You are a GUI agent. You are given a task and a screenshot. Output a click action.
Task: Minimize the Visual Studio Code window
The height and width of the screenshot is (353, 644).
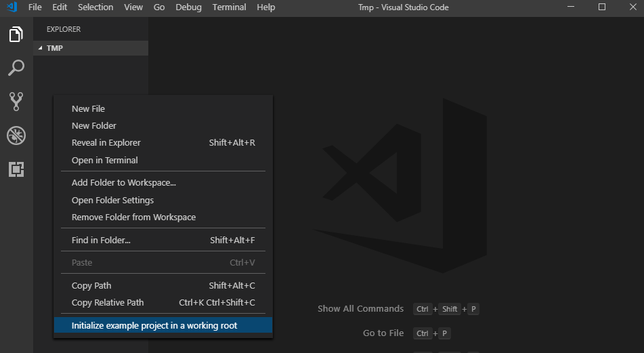tap(571, 7)
